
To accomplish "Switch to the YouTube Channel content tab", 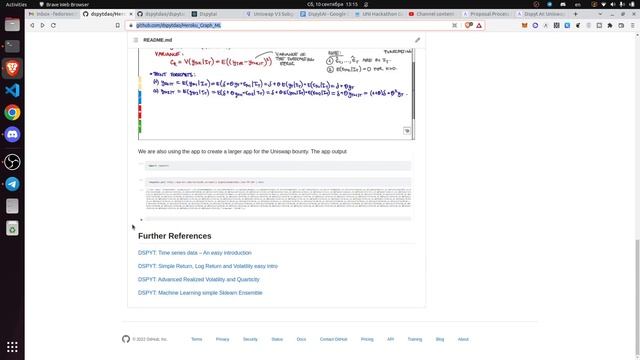I will [433, 14].
